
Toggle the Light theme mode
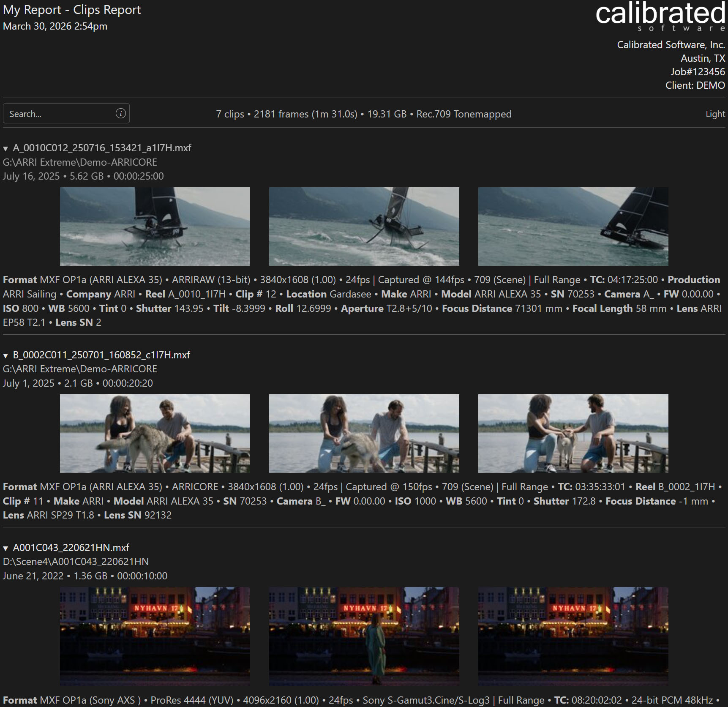715,114
